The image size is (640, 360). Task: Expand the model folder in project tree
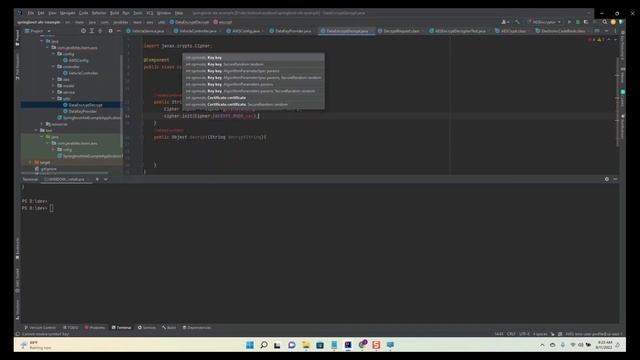click(x=53, y=86)
